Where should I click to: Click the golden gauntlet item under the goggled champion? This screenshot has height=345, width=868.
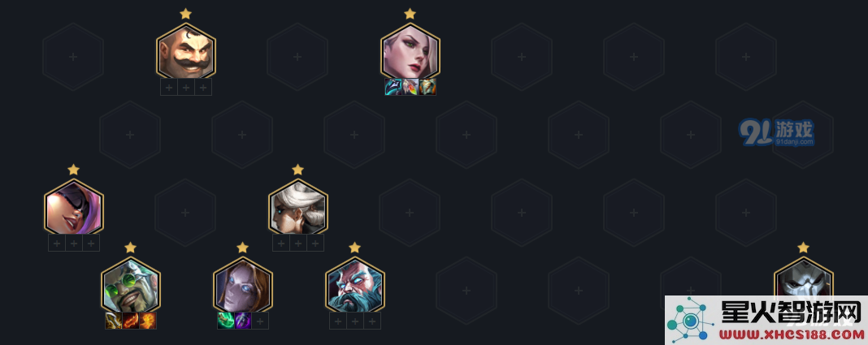[114, 321]
